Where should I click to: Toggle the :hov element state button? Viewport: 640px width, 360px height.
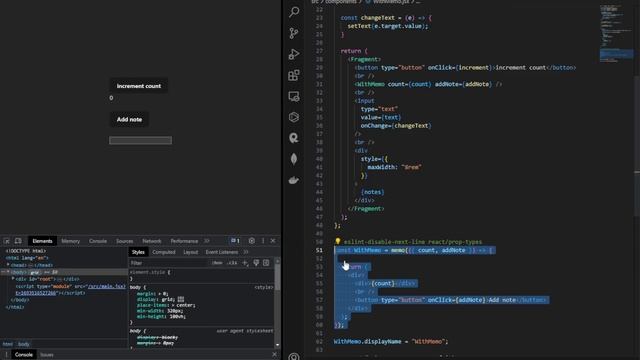pyautogui.click(x=217, y=263)
